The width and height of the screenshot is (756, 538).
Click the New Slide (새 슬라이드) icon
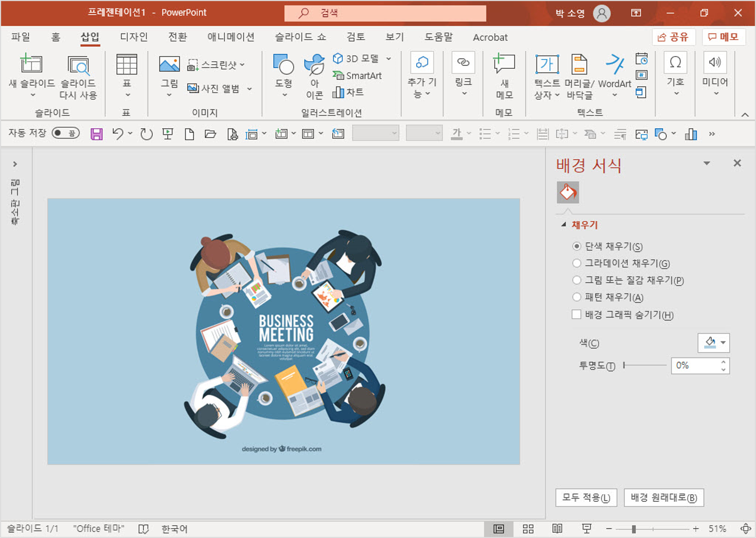click(31, 64)
